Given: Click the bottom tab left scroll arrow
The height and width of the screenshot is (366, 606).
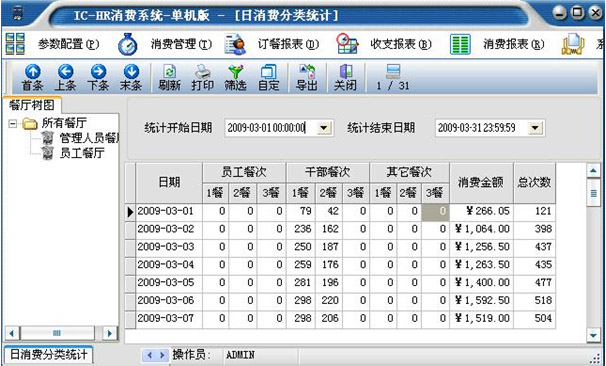Looking at the screenshot, I should [x=150, y=355].
